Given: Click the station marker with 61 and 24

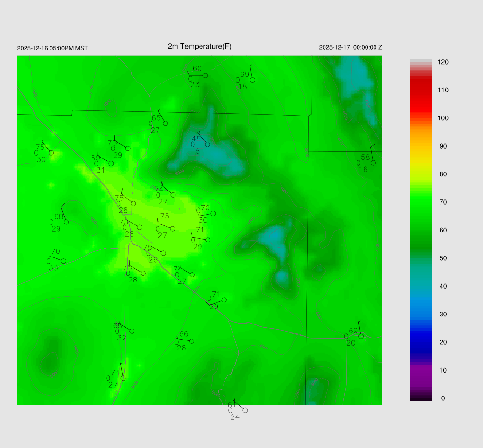Looking at the screenshot, I should [x=245, y=410].
